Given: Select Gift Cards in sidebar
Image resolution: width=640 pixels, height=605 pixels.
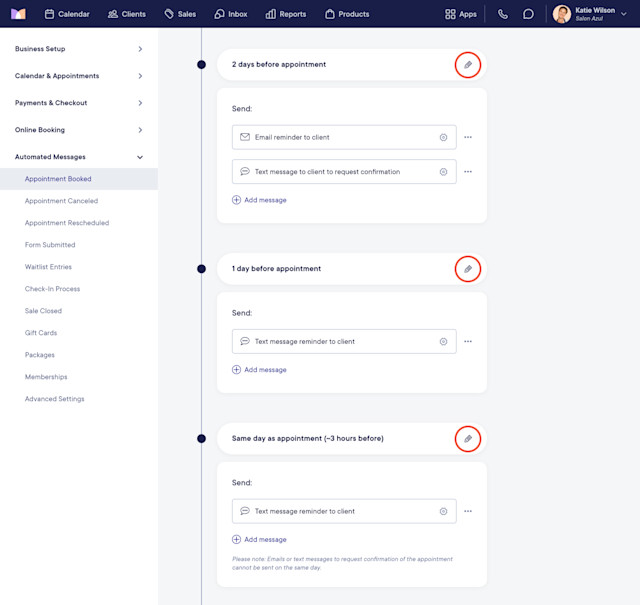Looking at the screenshot, I should 41,333.
